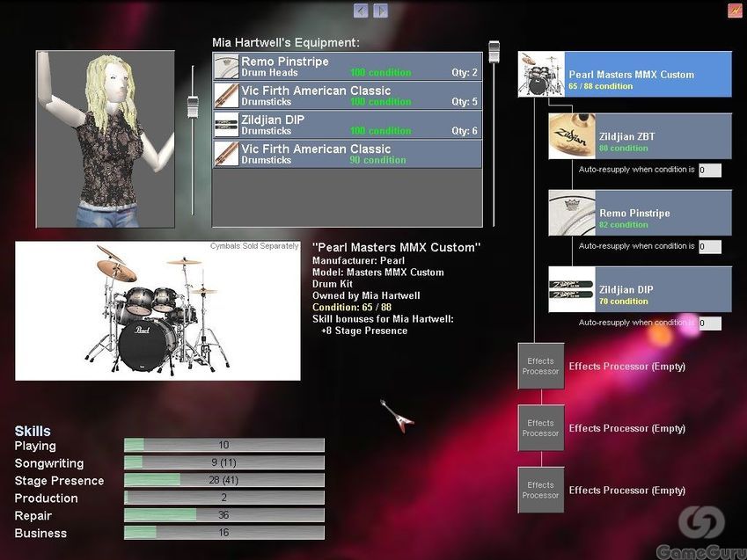Click the first 'Effects Processor (Empty)' label

(x=627, y=367)
